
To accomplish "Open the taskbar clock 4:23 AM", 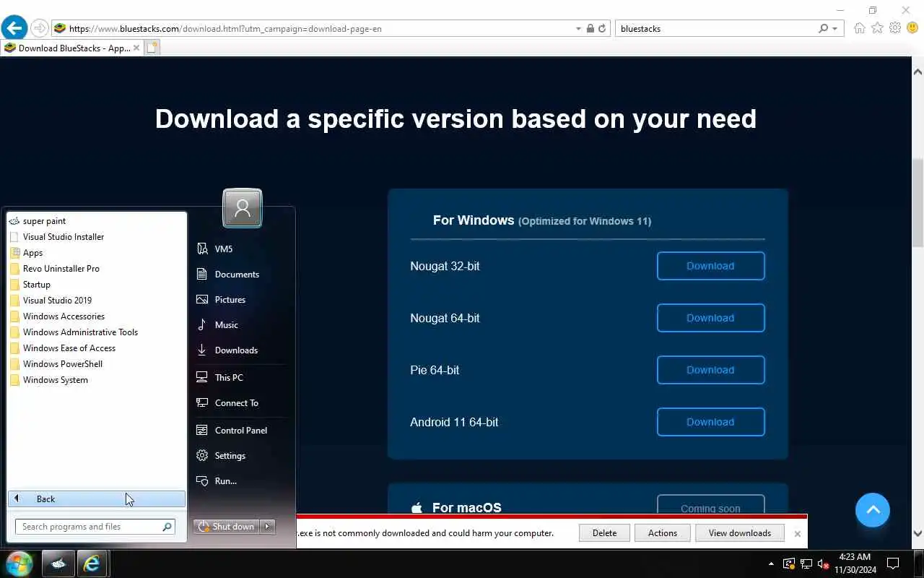I will (x=855, y=564).
